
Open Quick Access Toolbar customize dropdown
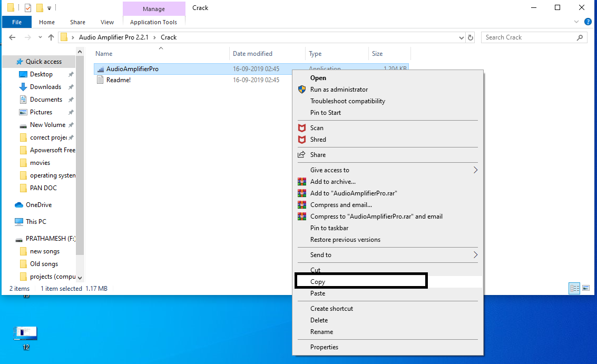tap(49, 8)
